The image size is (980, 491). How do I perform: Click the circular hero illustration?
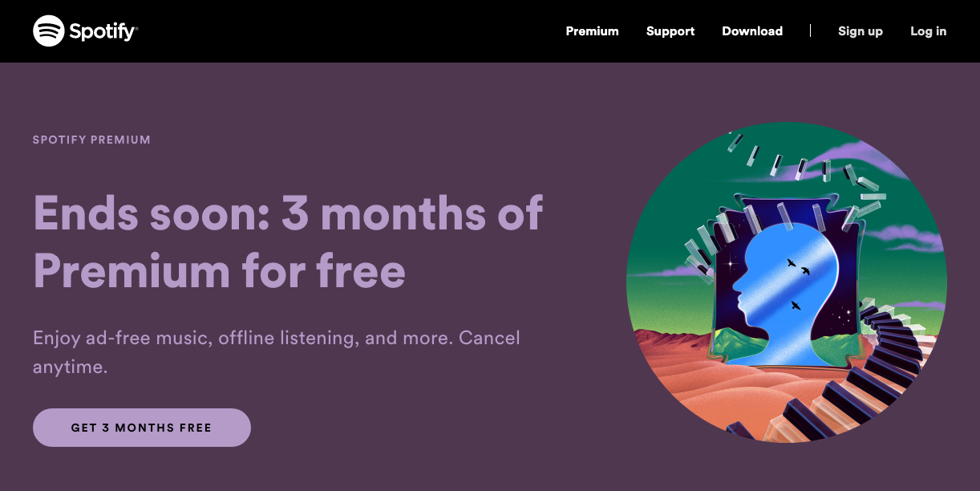point(787,282)
